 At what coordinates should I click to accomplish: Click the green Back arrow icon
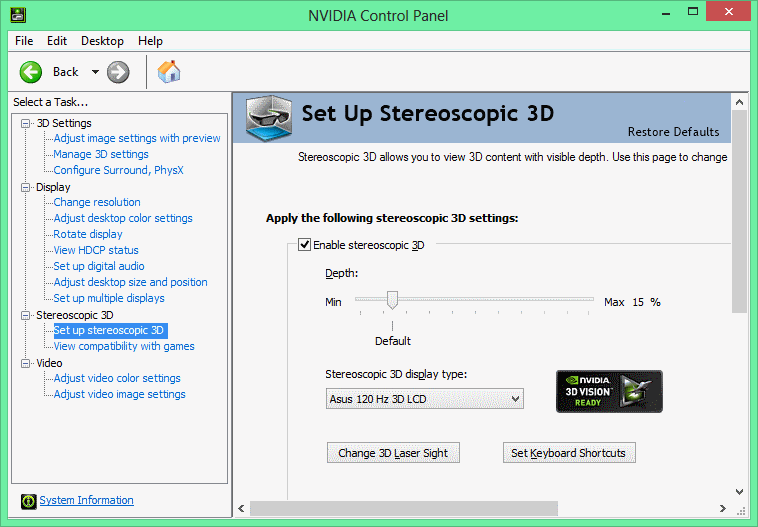point(31,72)
